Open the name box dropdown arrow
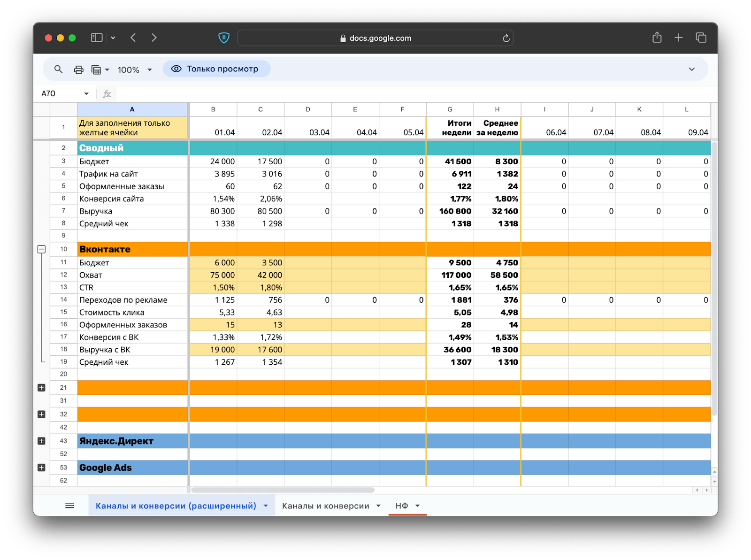The width and height of the screenshot is (751, 560). (86, 94)
